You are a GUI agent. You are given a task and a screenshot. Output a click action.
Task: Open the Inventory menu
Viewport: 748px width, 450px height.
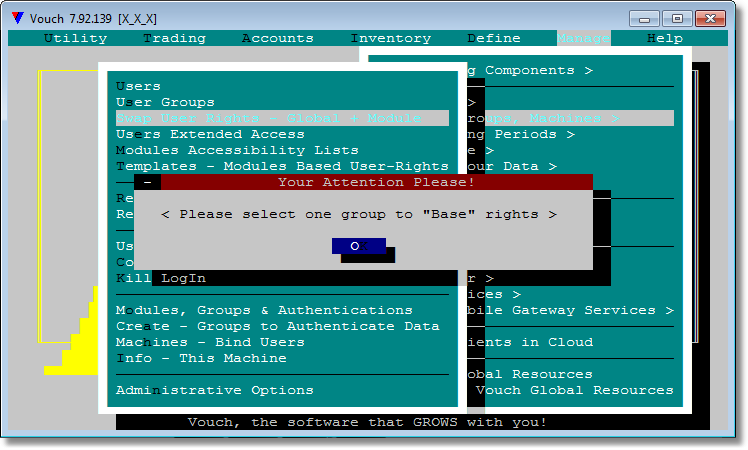pos(391,38)
